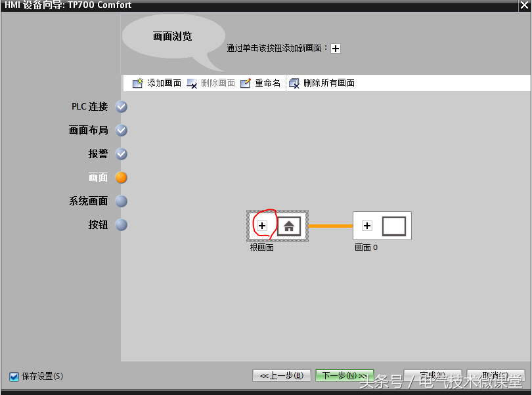Click the 删除所有画面 text label
Image resolution: width=532 pixels, height=395 pixels.
coord(329,83)
